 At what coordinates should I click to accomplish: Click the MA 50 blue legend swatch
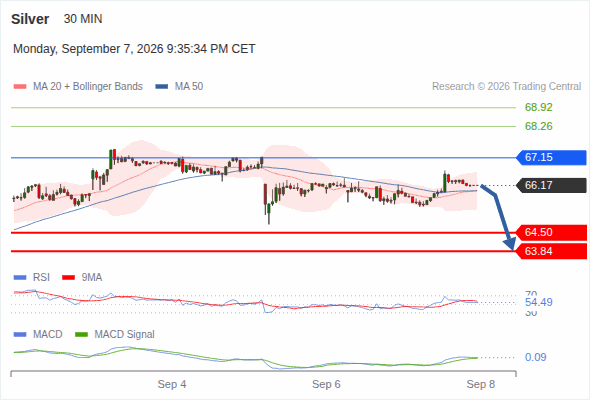(162, 87)
